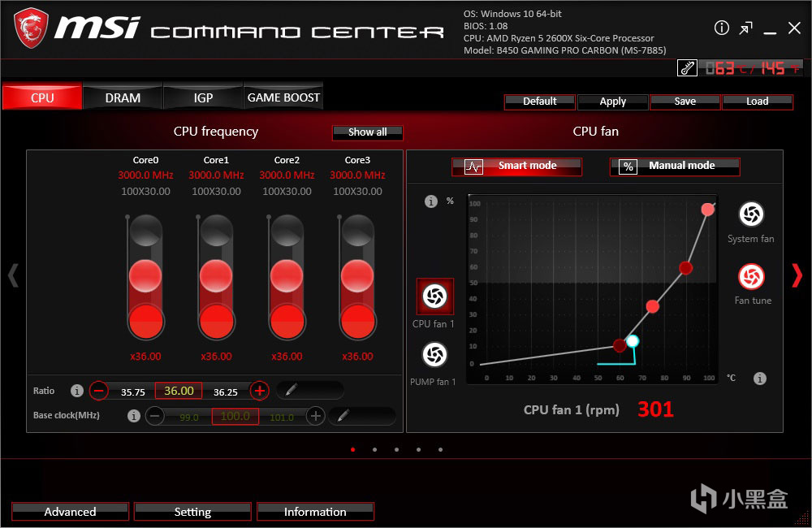Open the GAME BOOST tab
Screen dimensions: 812x528
[283, 97]
